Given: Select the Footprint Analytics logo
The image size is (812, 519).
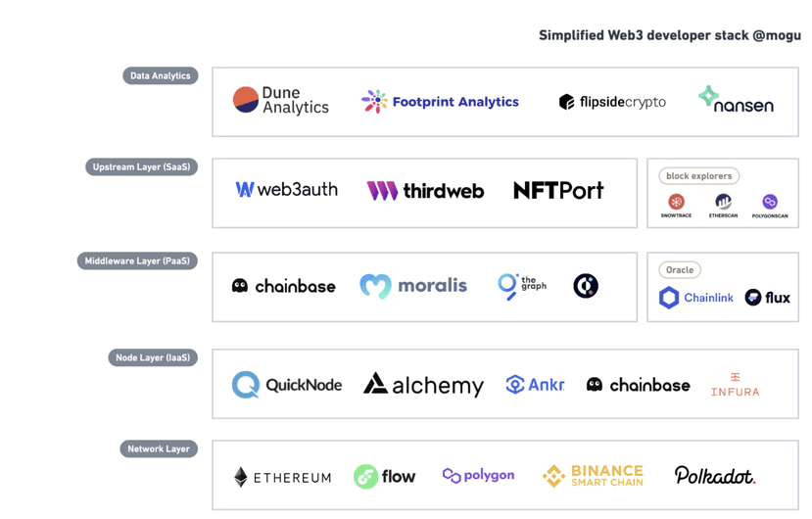Looking at the screenshot, I should 440,102.
